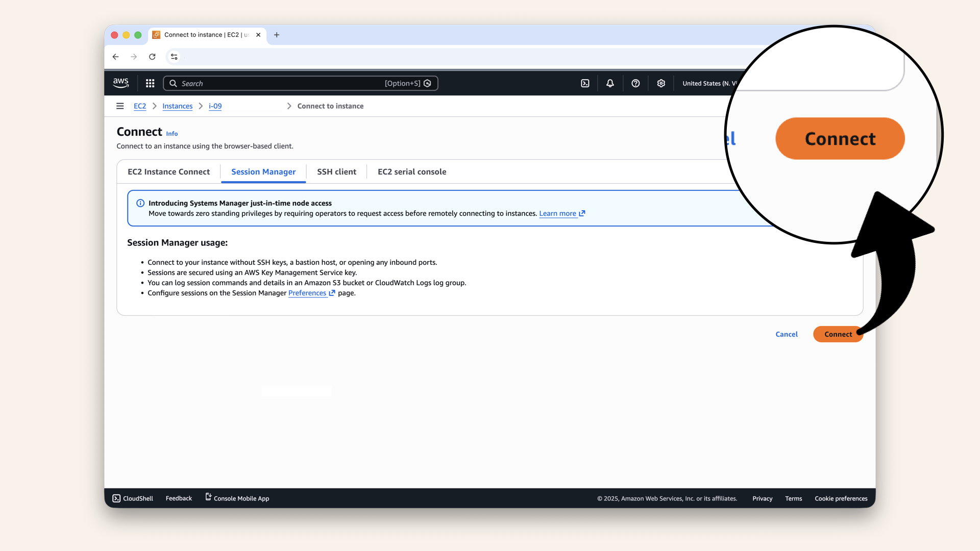Image resolution: width=980 pixels, height=551 pixels.
Task: Expand the United States region selector
Action: click(x=708, y=83)
